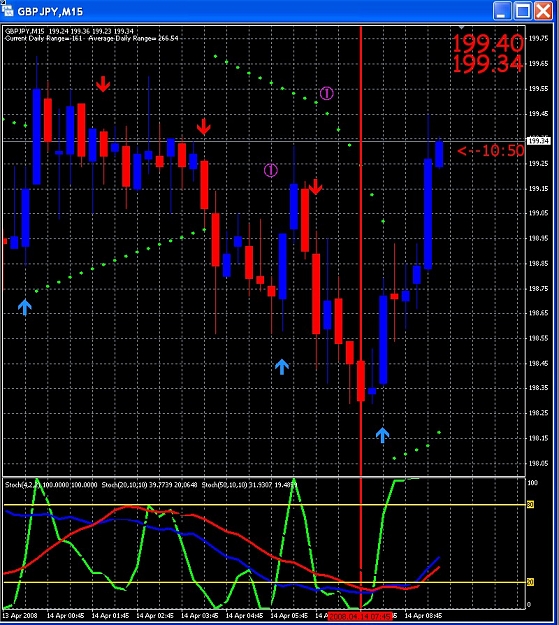This screenshot has width=559, height=625.
Task: Click the Stoch(4,2,2) indicator label
Action: (51, 485)
